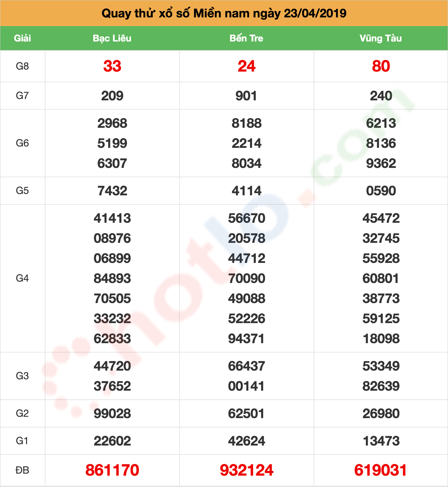Select G4 number 60801
Screen dimensions: 448x487
(x=381, y=279)
